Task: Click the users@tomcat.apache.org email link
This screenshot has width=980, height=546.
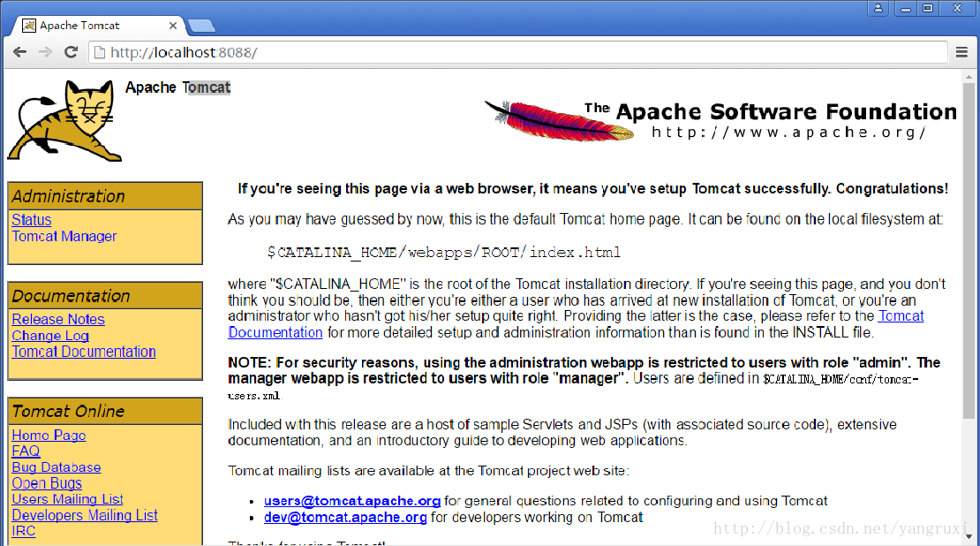Action: point(352,501)
